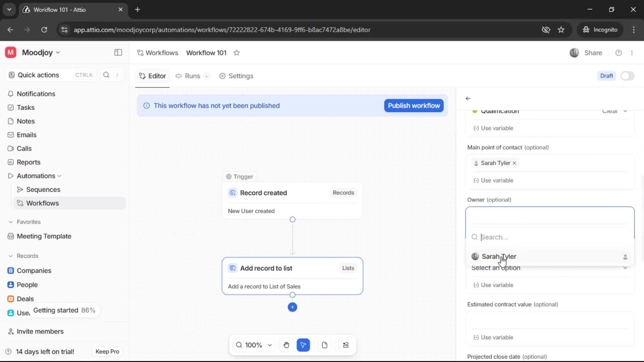This screenshot has width=644, height=362.
Task: Open the workflow notes/document tool
Action: pyautogui.click(x=324, y=345)
